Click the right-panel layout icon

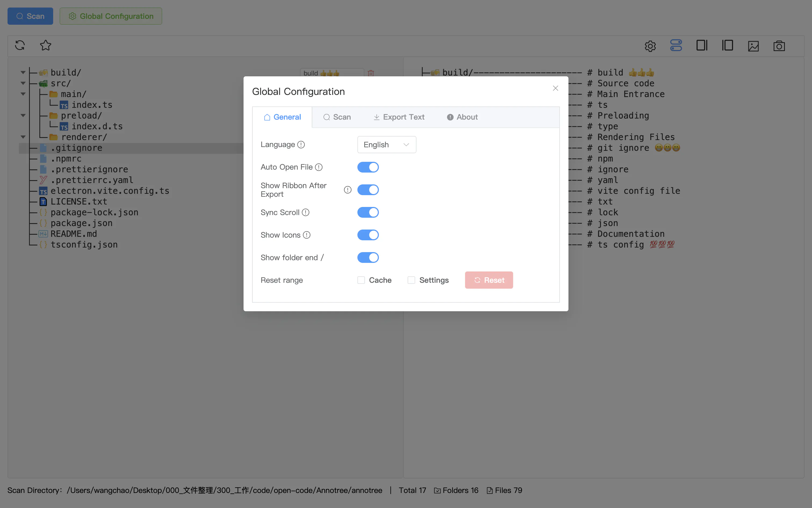coord(702,45)
